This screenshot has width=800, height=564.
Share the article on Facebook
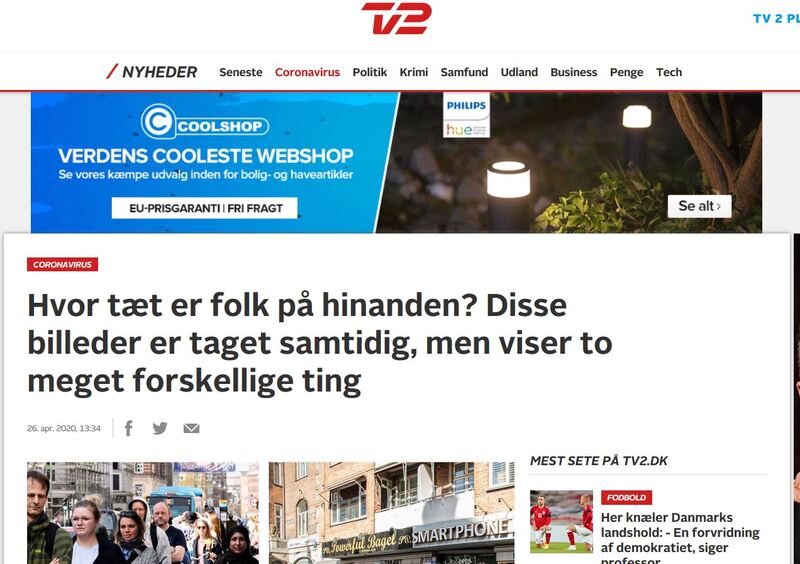pos(129,428)
